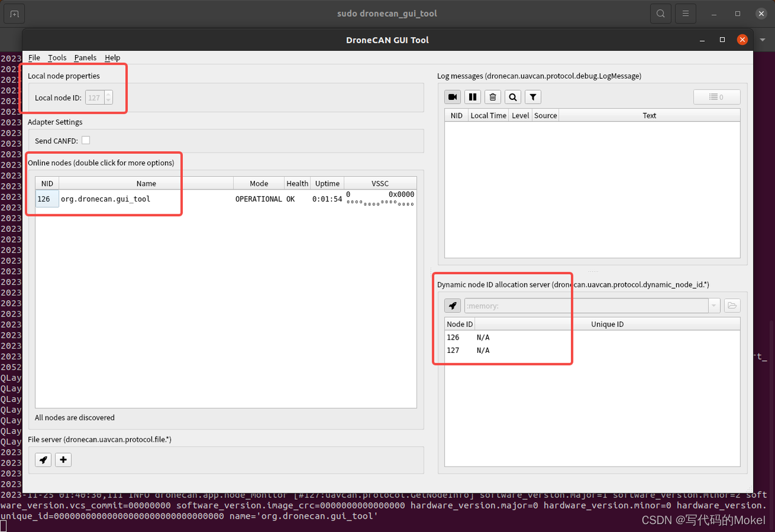Open log message filter funnel icon
The image size is (775, 532).
(x=532, y=96)
